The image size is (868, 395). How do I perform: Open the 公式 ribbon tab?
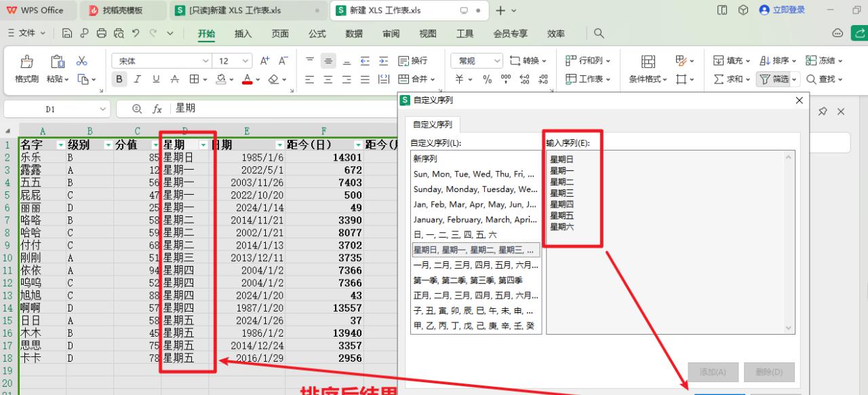pos(317,33)
